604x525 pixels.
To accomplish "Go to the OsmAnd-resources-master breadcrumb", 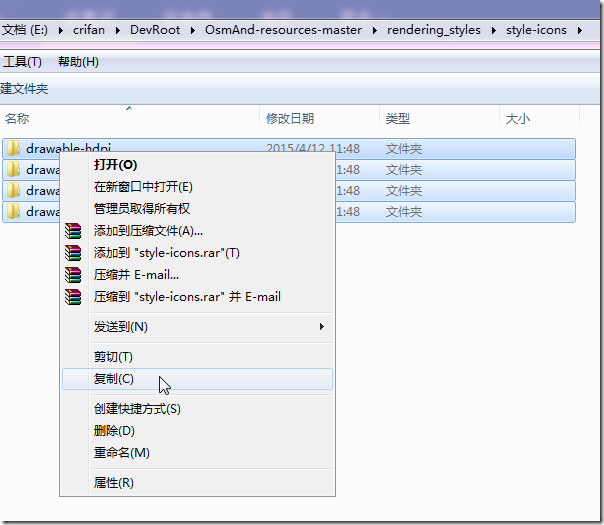I will 283,30.
